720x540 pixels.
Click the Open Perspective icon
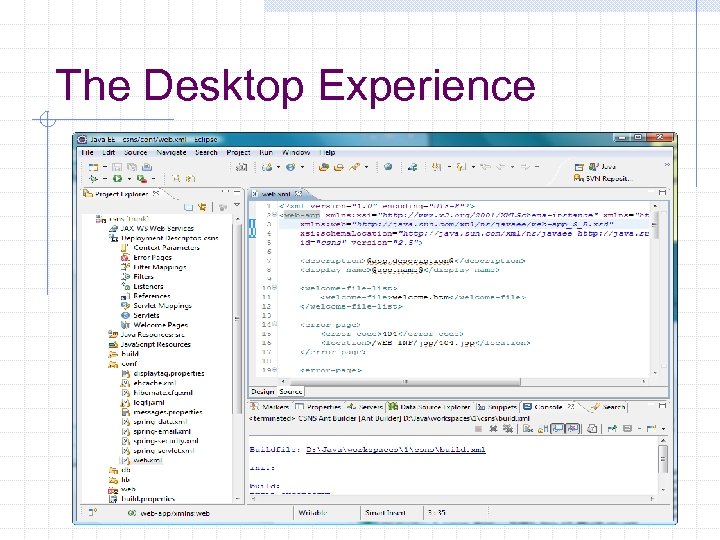point(579,167)
